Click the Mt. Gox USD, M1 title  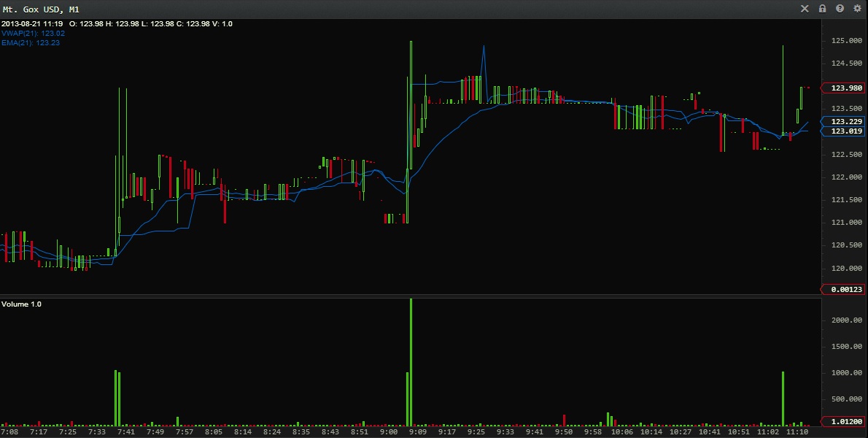[41, 9]
